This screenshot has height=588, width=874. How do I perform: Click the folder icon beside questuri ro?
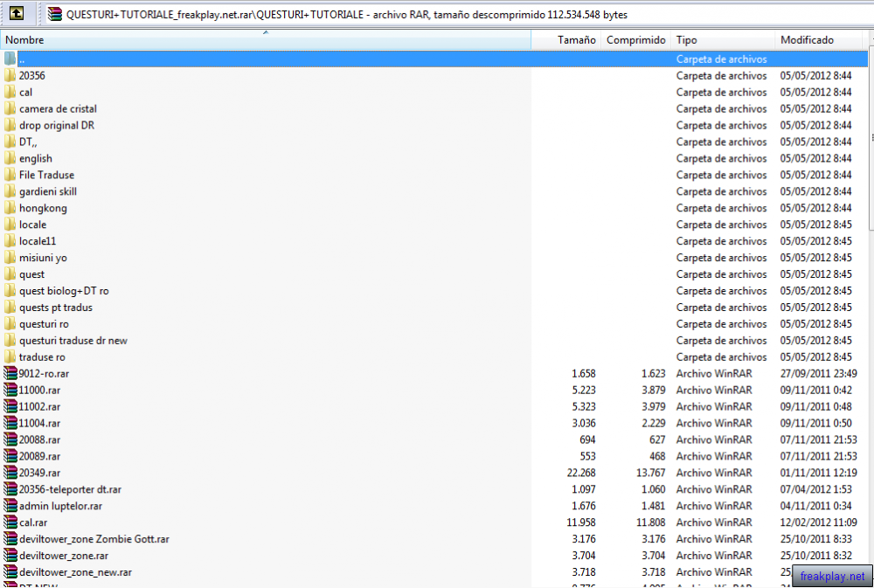click(10, 324)
